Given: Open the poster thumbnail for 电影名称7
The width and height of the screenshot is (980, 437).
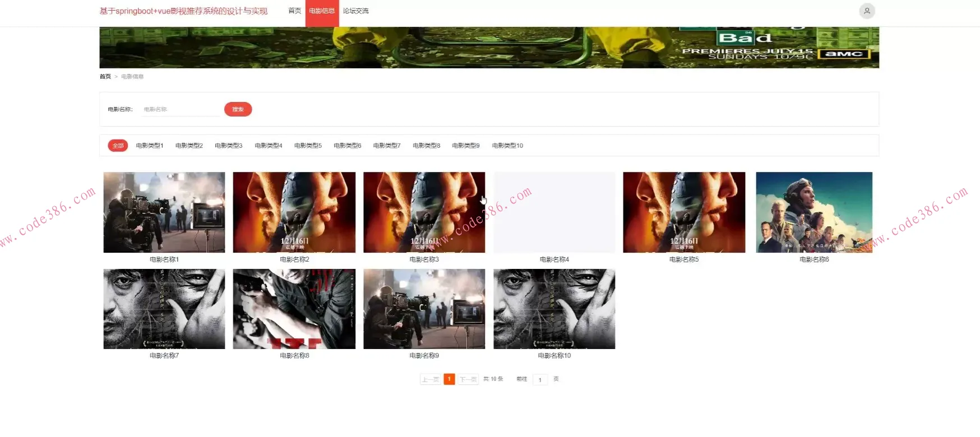Looking at the screenshot, I should pos(164,309).
